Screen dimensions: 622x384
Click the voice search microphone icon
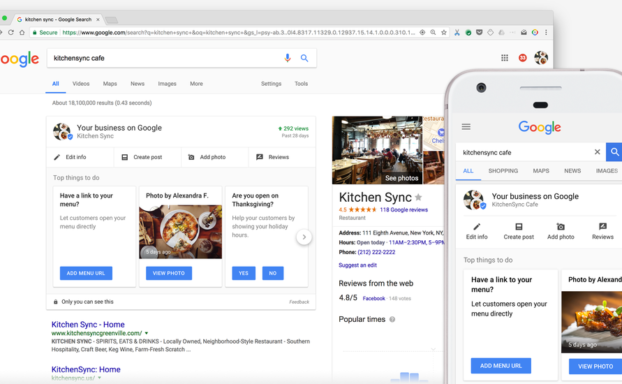[287, 58]
